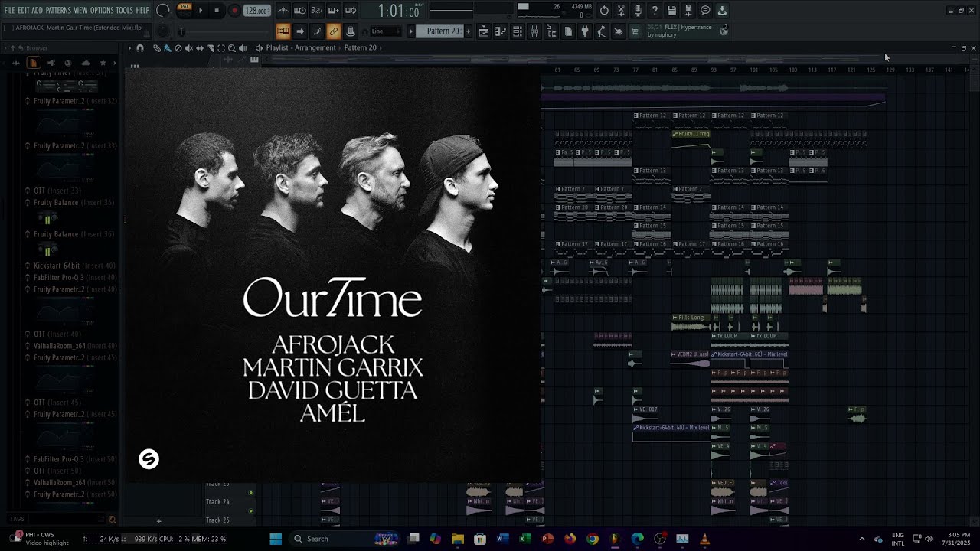Click the transport Stop button

tap(217, 11)
